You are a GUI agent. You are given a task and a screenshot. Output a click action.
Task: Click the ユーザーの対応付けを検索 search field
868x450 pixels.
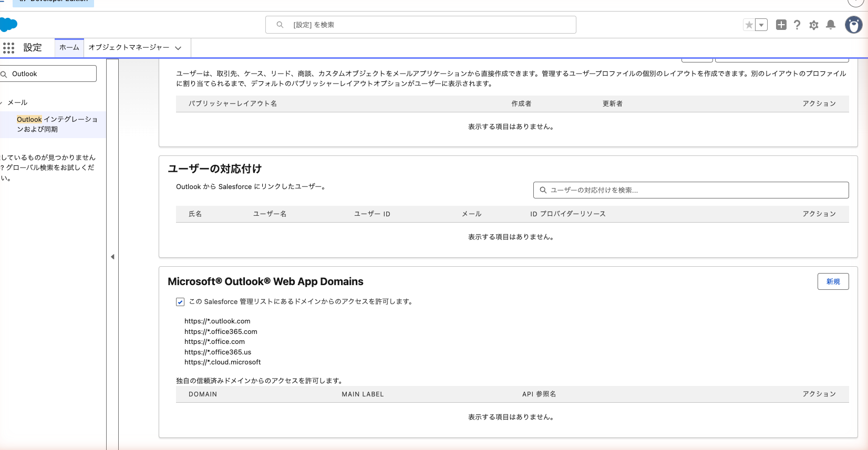click(x=691, y=190)
